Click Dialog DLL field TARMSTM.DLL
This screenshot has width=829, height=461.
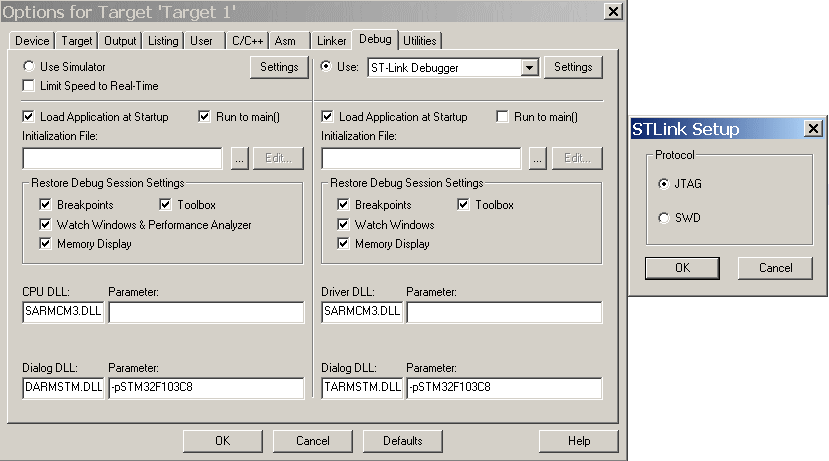[x=362, y=388]
